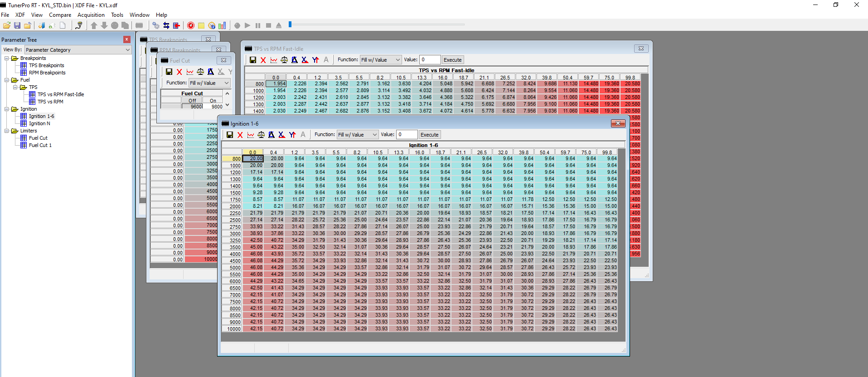
Task: Click the gears settings icon in main toolbar
Action: pyautogui.click(x=156, y=25)
